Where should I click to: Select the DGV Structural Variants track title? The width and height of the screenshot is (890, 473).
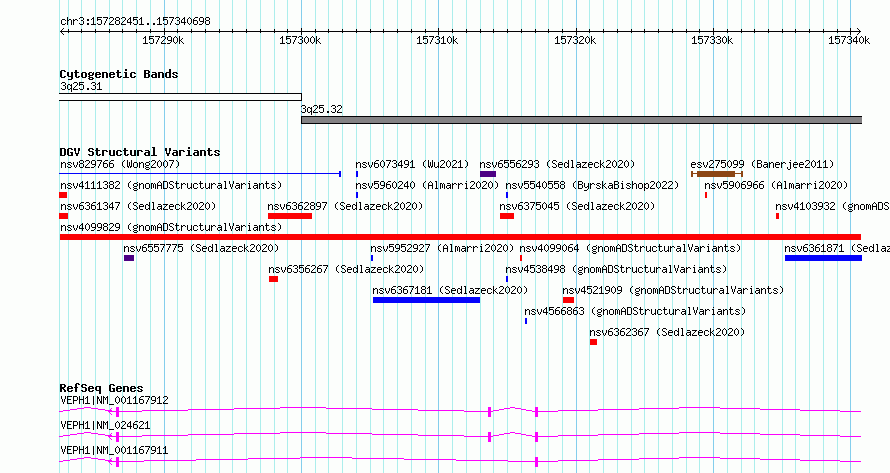(x=140, y=152)
